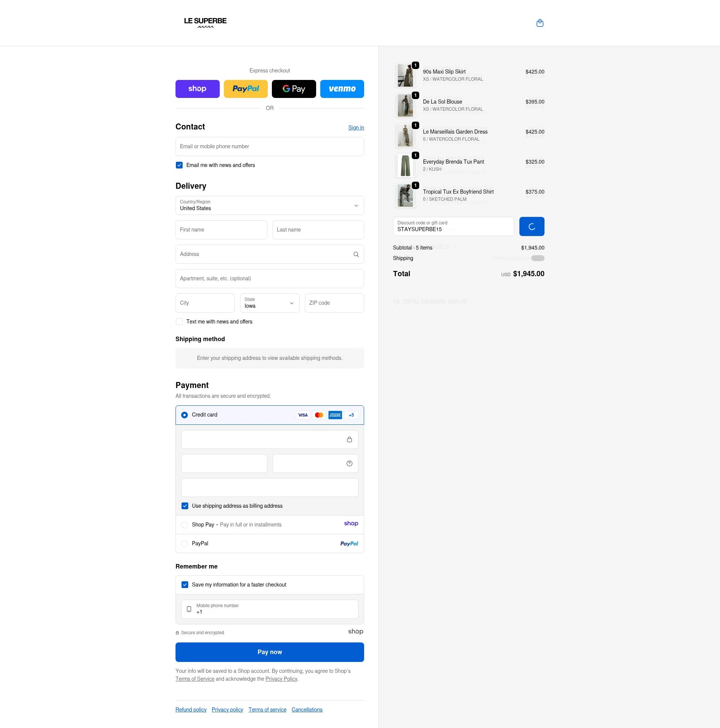This screenshot has height=728, width=720.
Task: Click the magnifier icon in the Address field
Action: (355, 254)
